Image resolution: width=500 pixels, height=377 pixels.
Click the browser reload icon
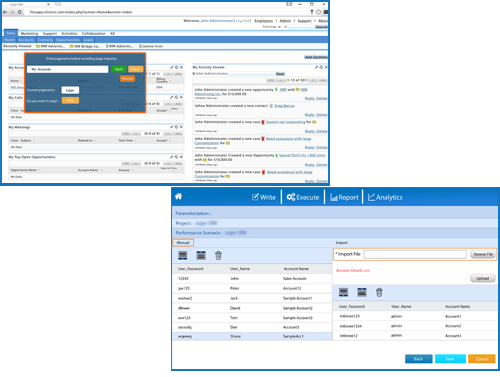pyautogui.click(x=20, y=12)
